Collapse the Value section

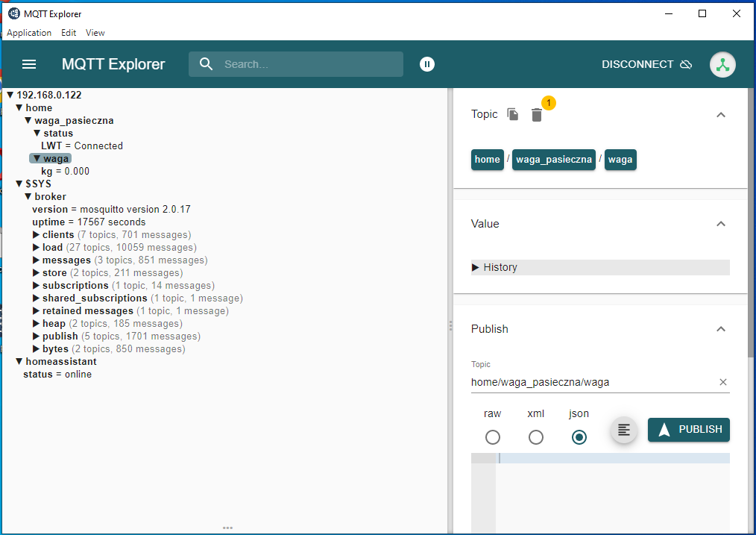tap(721, 223)
